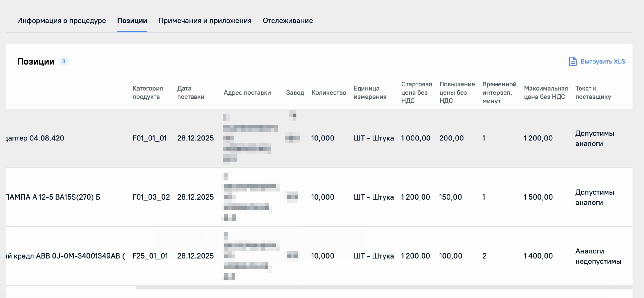Click the Стартовая цена без НДС header
This screenshot has width=644, height=298.
pos(416,92)
